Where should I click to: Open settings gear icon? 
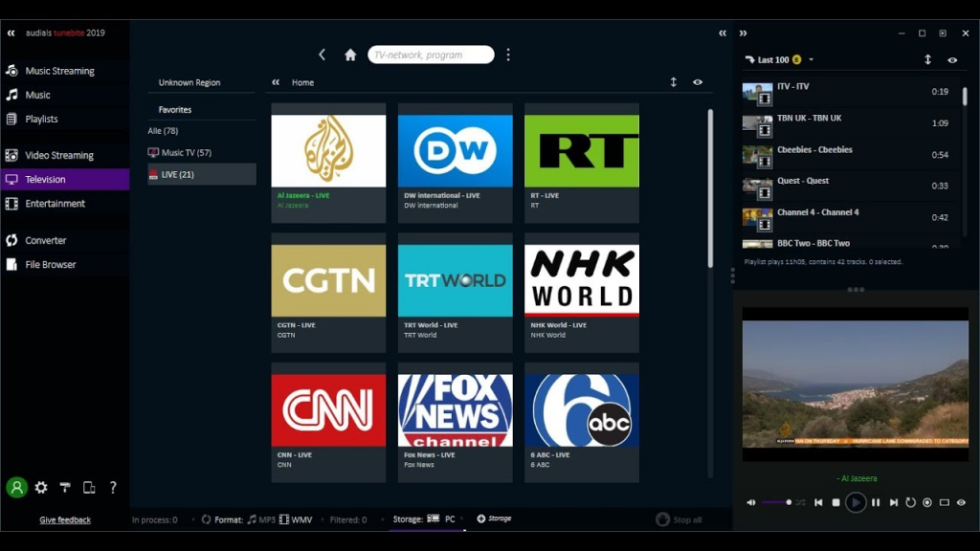[x=41, y=487]
